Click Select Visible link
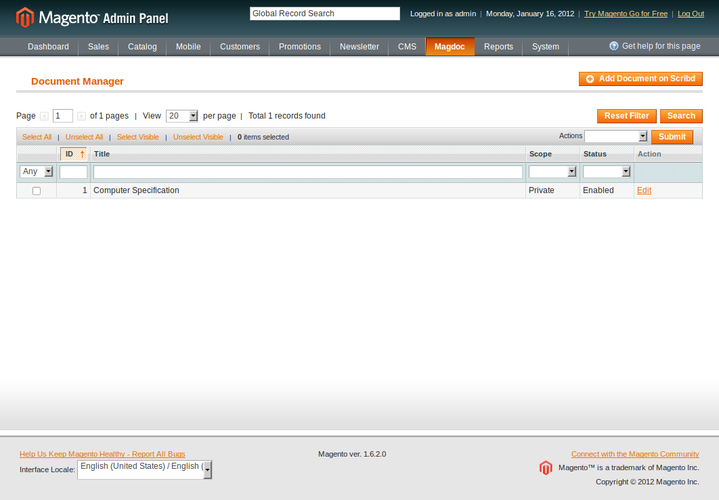The width and height of the screenshot is (719, 500). [138, 137]
